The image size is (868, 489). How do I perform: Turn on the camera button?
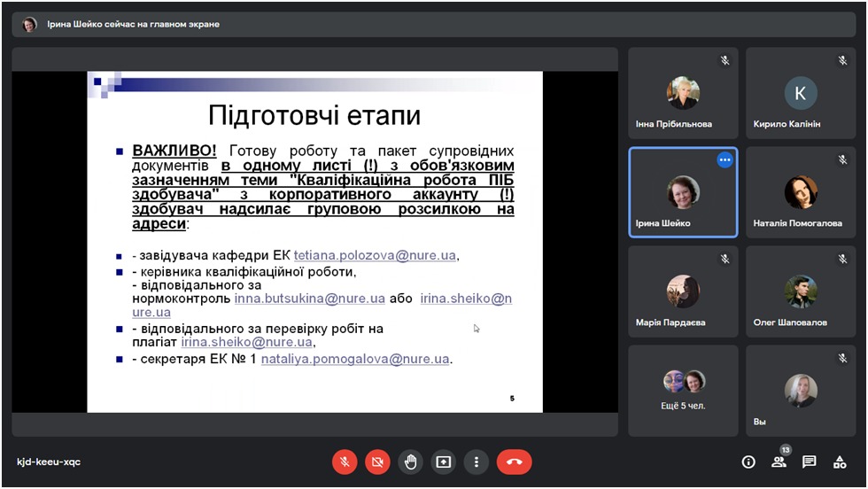click(x=377, y=462)
